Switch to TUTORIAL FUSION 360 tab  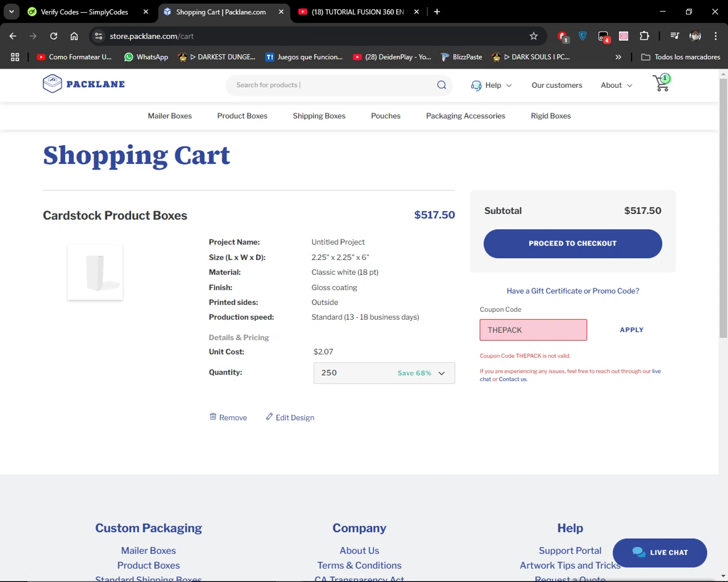(x=358, y=12)
